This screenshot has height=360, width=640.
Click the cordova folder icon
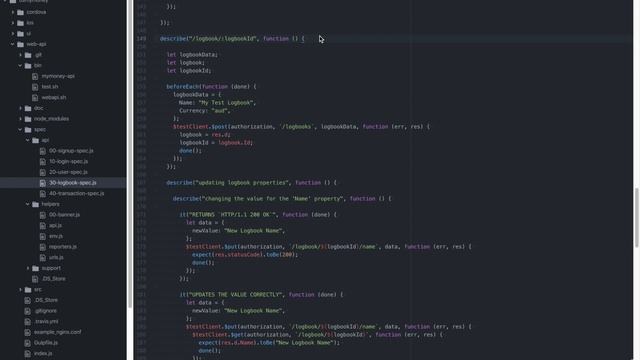pos(20,12)
